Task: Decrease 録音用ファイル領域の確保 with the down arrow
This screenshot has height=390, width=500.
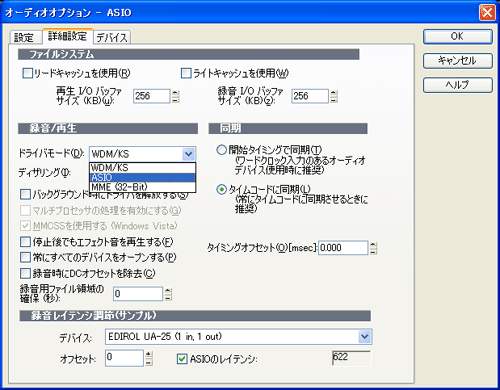Action: (169, 297)
